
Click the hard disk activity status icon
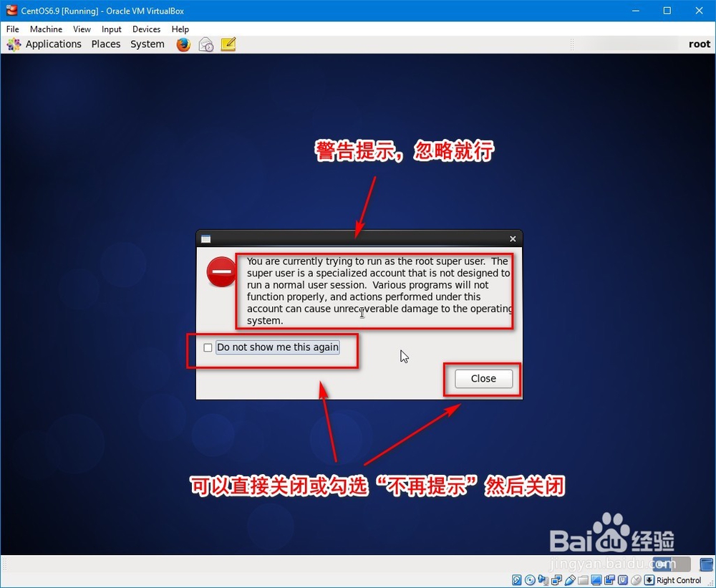(x=517, y=580)
